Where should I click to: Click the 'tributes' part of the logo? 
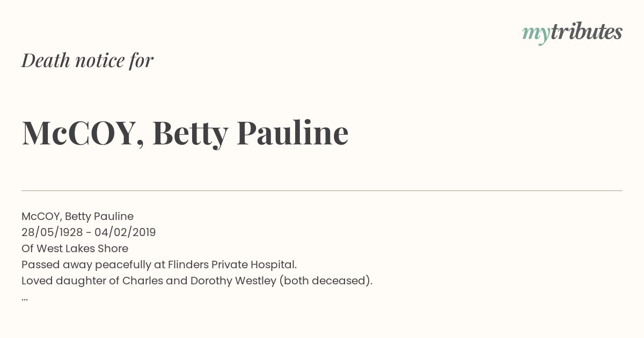point(587,32)
